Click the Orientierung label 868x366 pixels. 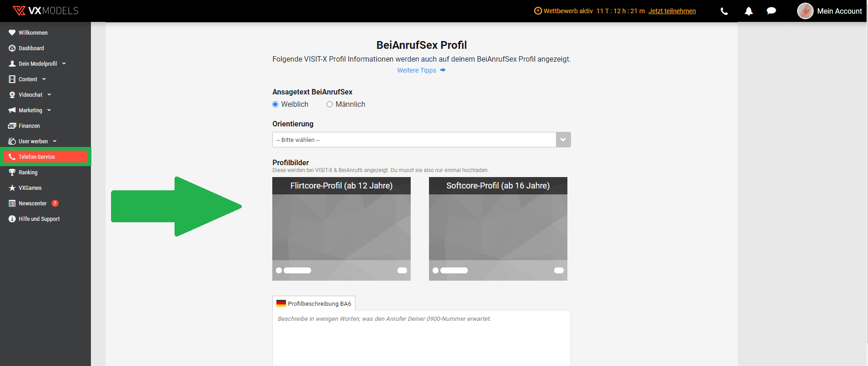coord(293,124)
